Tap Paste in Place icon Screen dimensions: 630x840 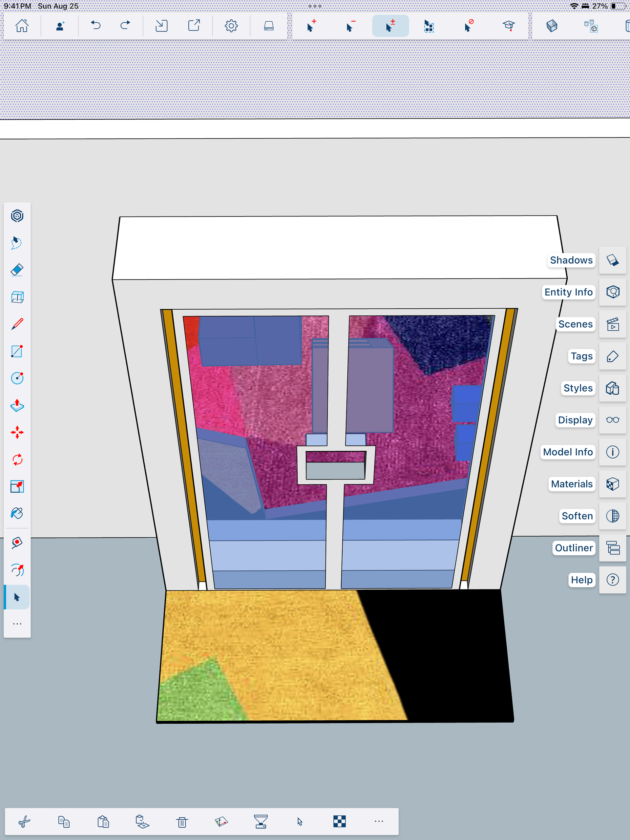pos(142,821)
